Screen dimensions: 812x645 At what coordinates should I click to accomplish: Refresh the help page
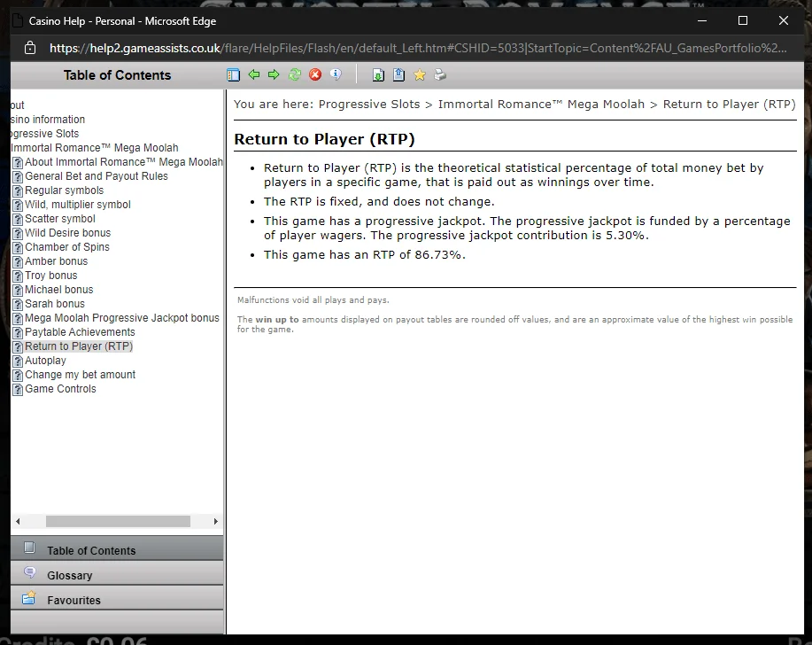coord(295,75)
